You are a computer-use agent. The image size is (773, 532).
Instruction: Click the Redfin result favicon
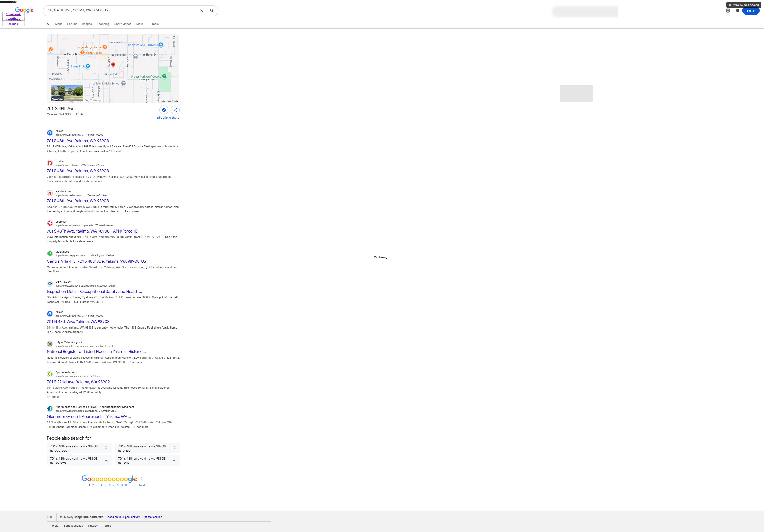50,163
